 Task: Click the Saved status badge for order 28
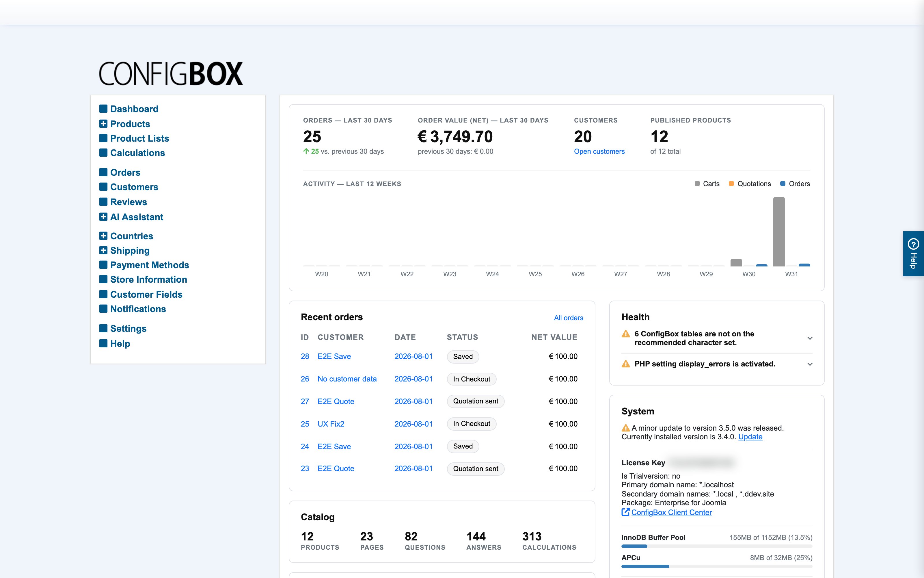[463, 357]
